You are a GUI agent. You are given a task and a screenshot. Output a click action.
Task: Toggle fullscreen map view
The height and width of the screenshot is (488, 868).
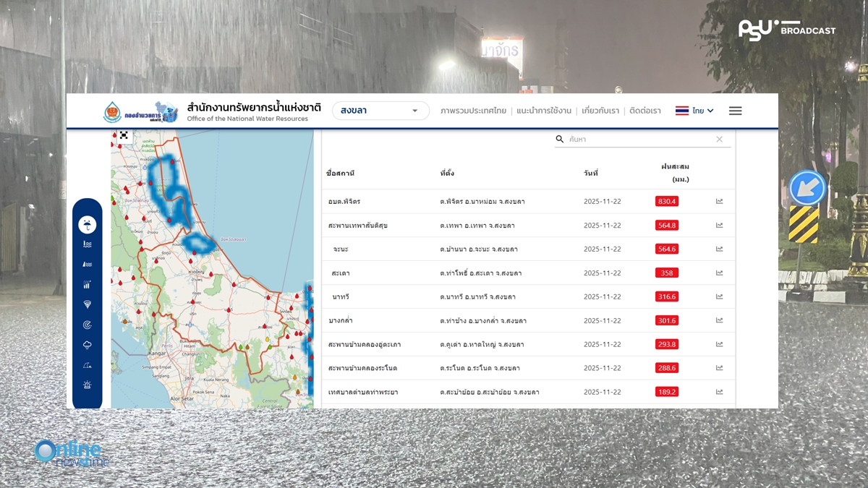coord(124,135)
